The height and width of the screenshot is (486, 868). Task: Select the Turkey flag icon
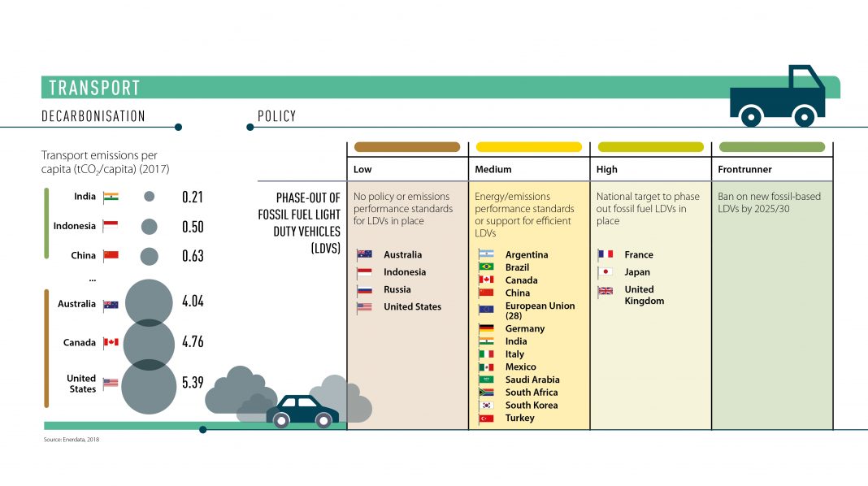(486, 418)
